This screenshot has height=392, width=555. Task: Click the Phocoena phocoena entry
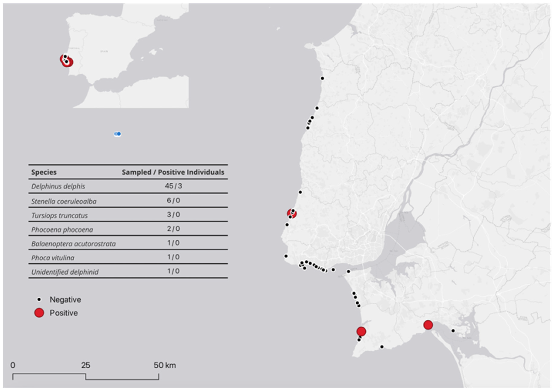click(62, 229)
